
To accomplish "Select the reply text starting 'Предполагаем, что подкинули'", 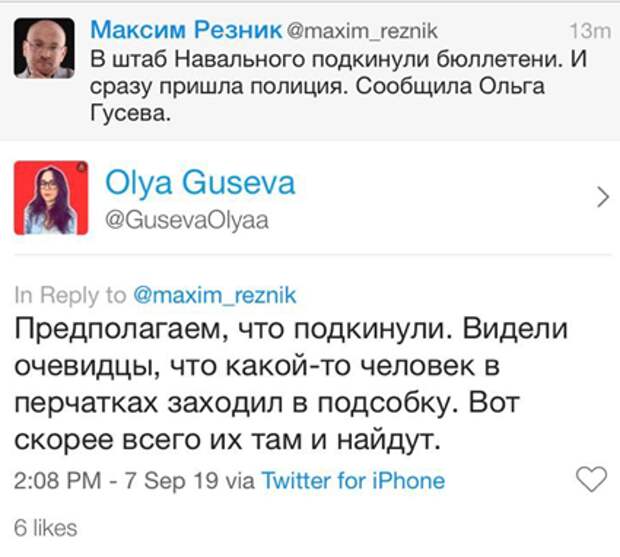I will pyautogui.click(x=291, y=385).
